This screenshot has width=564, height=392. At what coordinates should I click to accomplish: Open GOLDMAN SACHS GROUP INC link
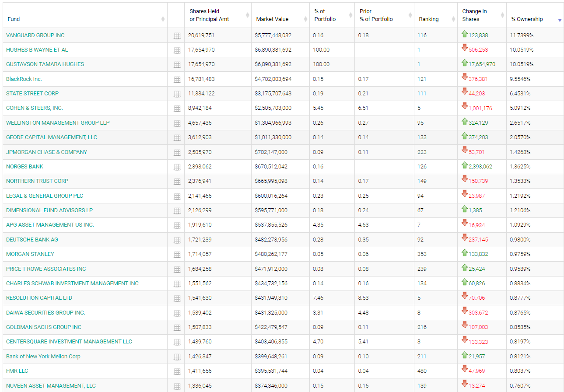(x=44, y=327)
